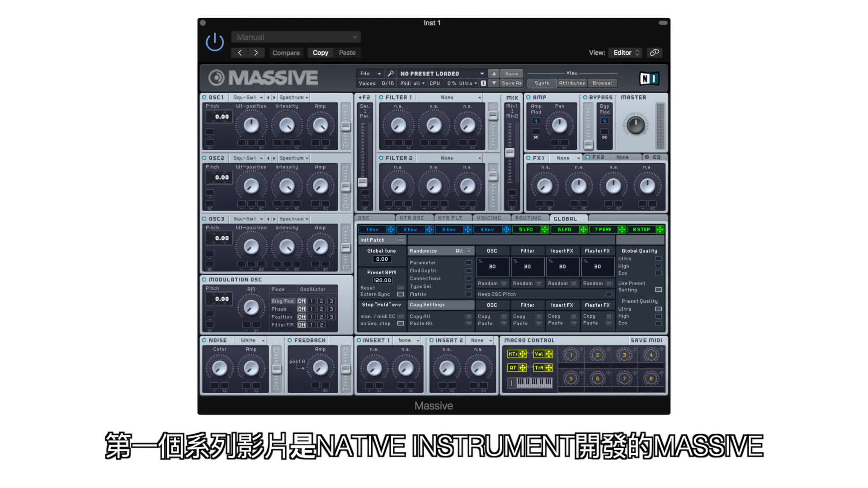Click the Compare button
The image size is (868, 488).
286,53
